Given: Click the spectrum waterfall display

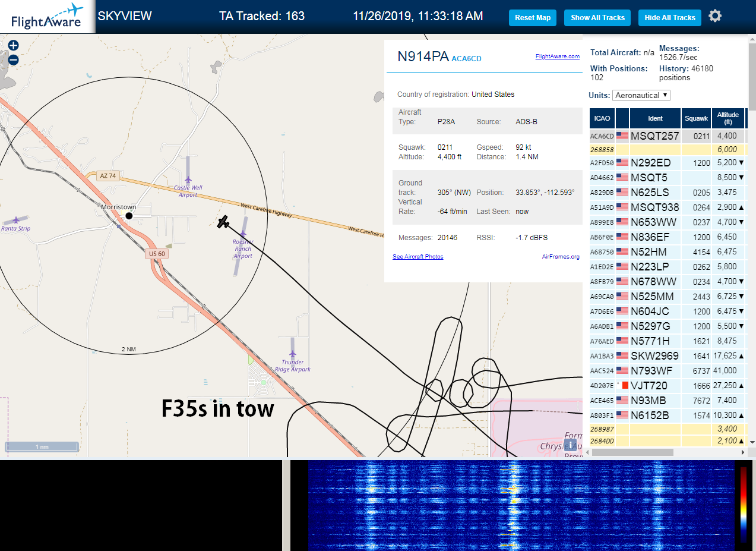Looking at the screenshot, I should 521,505.
